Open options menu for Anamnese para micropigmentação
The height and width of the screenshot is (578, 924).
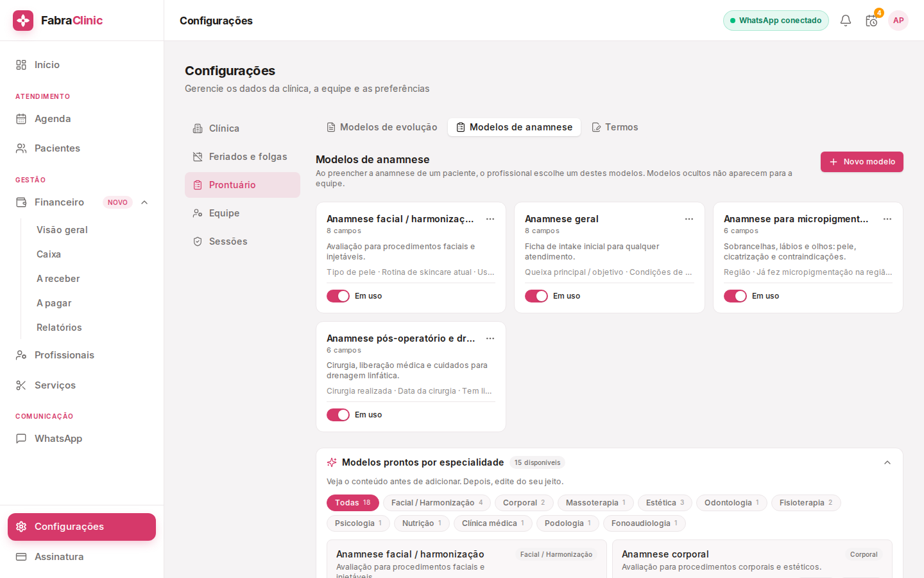887,219
